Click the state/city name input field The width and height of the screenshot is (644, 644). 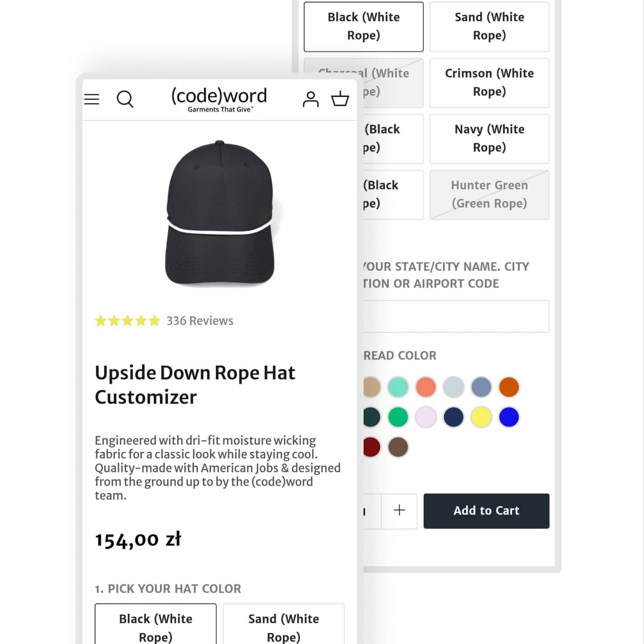point(455,316)
